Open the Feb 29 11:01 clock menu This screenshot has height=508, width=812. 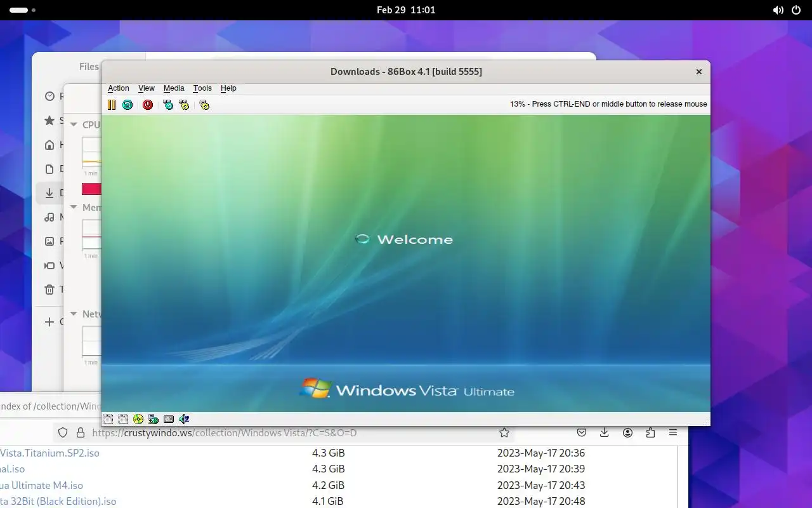[406, 10]
